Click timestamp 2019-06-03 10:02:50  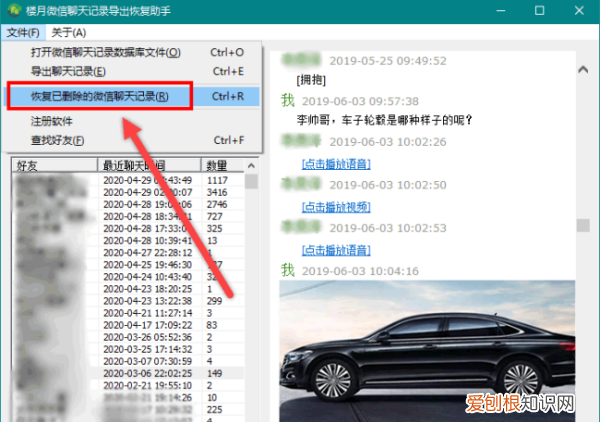pos(388,185)
